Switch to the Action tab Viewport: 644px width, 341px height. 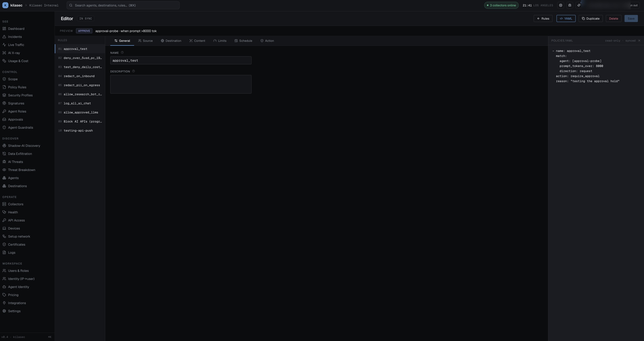click(x=267, y=41)
